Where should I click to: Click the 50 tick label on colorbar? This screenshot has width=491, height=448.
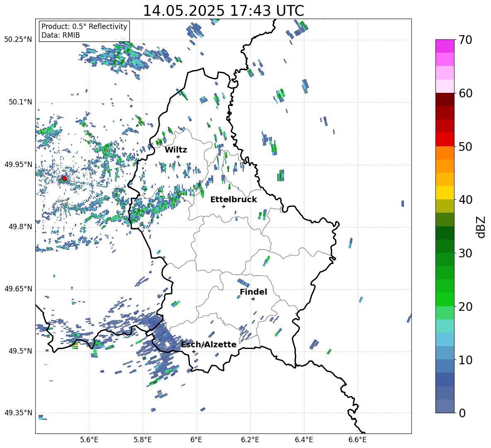point(465,147)
